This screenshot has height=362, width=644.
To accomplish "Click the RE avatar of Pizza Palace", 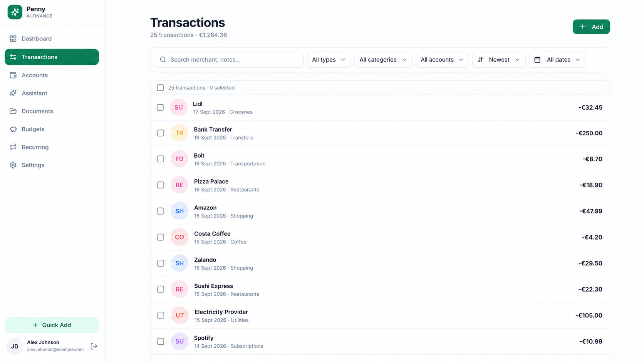I will [x=179, y=185].
